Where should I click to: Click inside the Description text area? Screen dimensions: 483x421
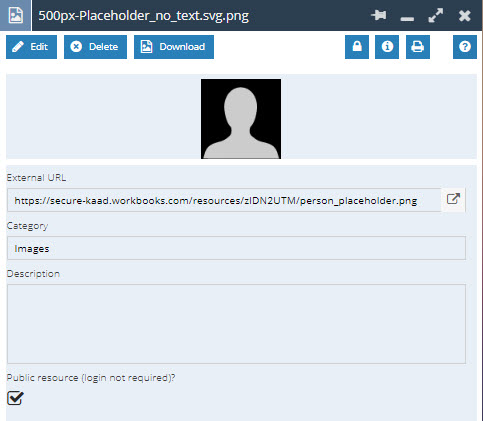point(236,324)
